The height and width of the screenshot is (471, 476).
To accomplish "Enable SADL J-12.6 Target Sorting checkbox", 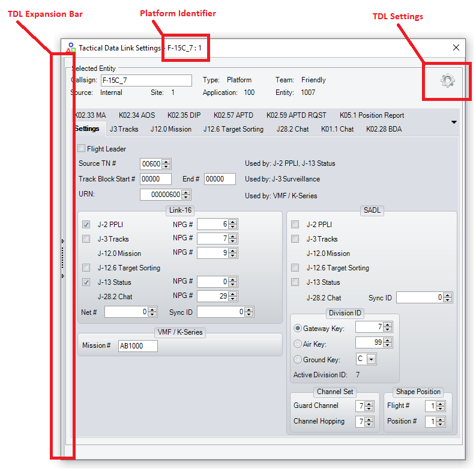I will pos(295,267).
